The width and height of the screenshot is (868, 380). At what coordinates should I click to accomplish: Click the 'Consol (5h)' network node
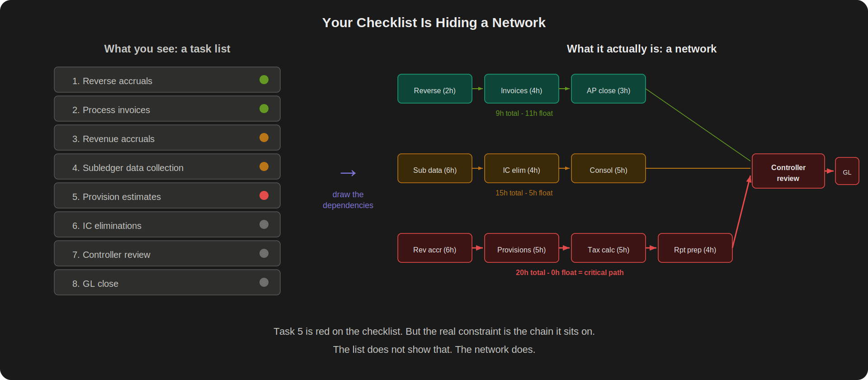point(609,168)
